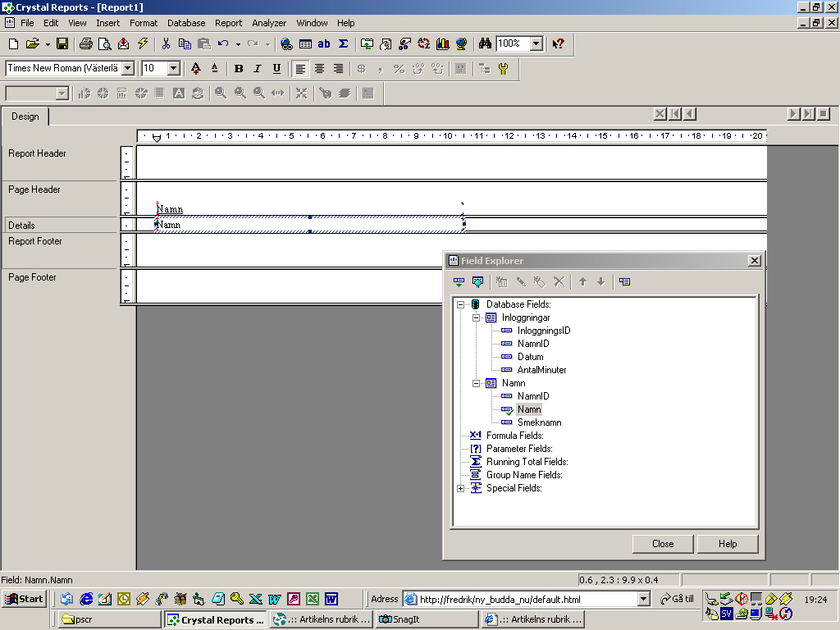Select the Design tab
The height and width of the screenshot is (630, 840).
25,116
